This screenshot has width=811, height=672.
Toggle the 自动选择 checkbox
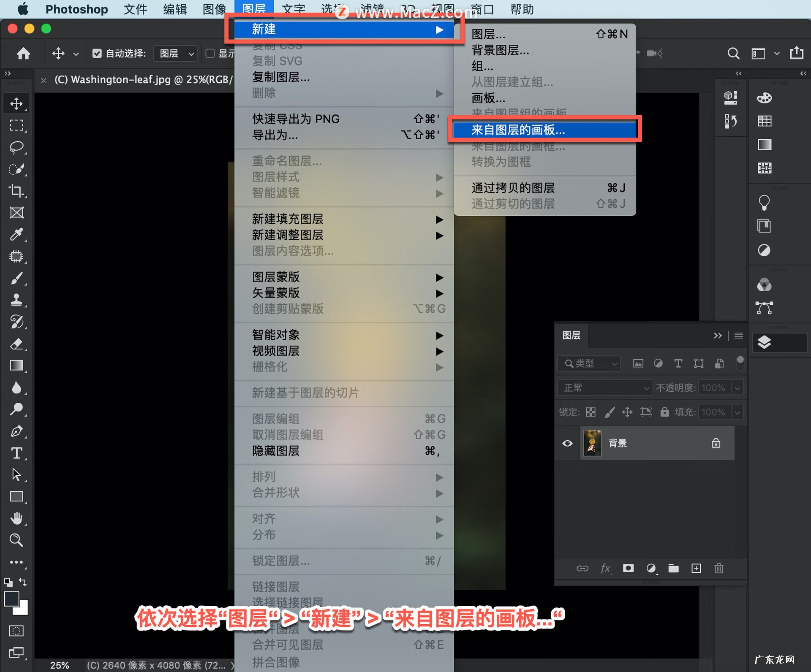pos(97,53)
